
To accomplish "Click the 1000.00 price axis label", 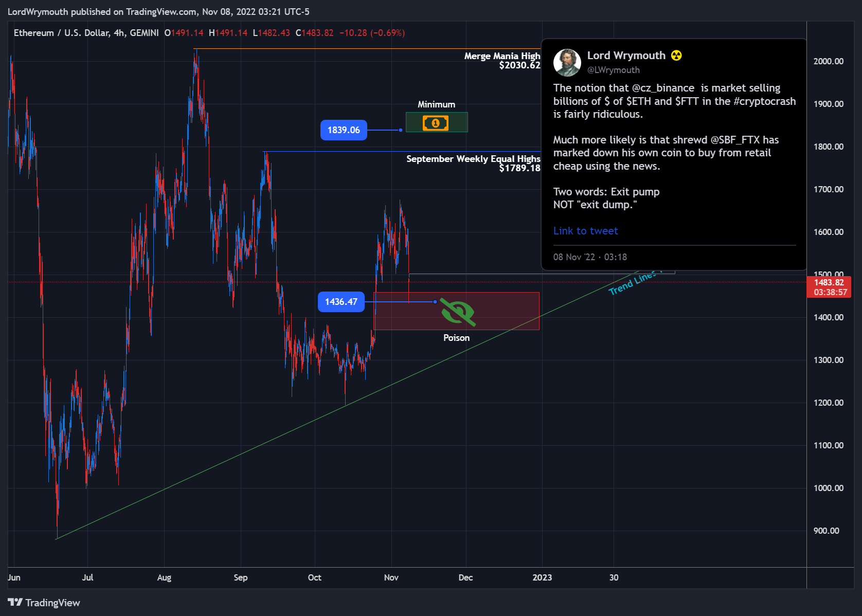I will coord(828,488).
